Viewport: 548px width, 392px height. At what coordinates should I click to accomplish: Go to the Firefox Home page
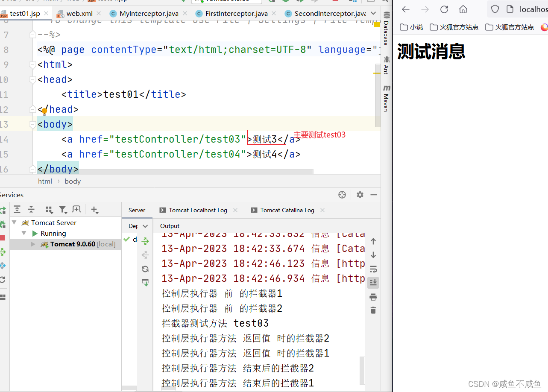(x=463, y=9)
